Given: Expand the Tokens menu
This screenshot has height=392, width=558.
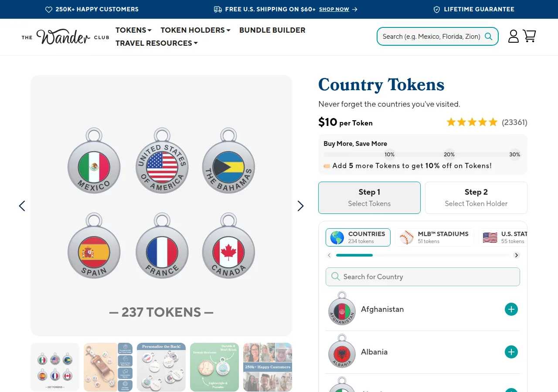Looking at the screenshot, I should tap(133, 30).
